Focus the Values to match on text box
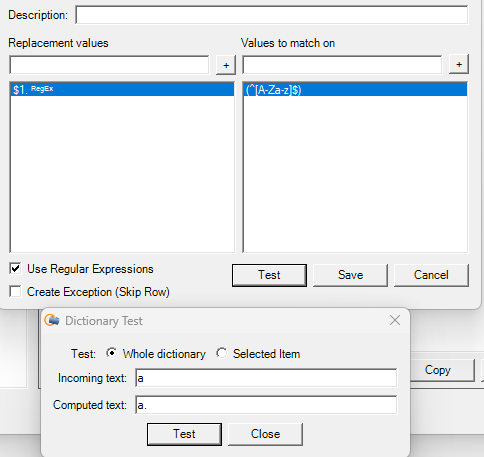 (342, 65)
